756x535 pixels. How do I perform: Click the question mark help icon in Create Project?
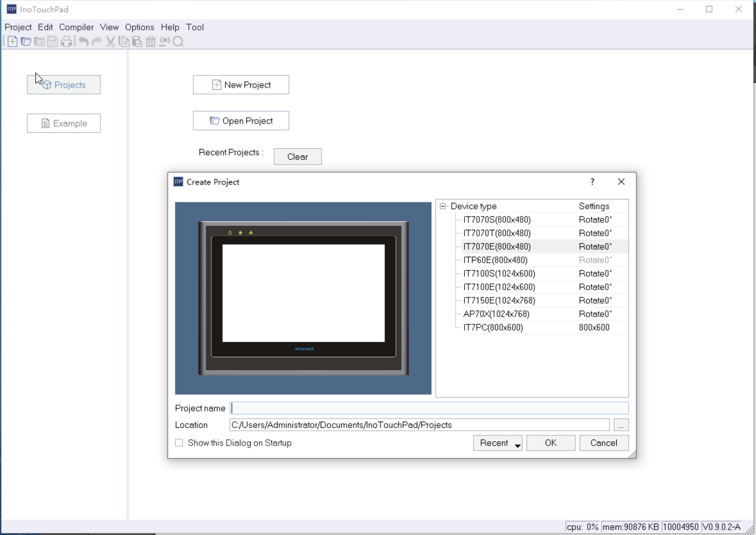592,182
